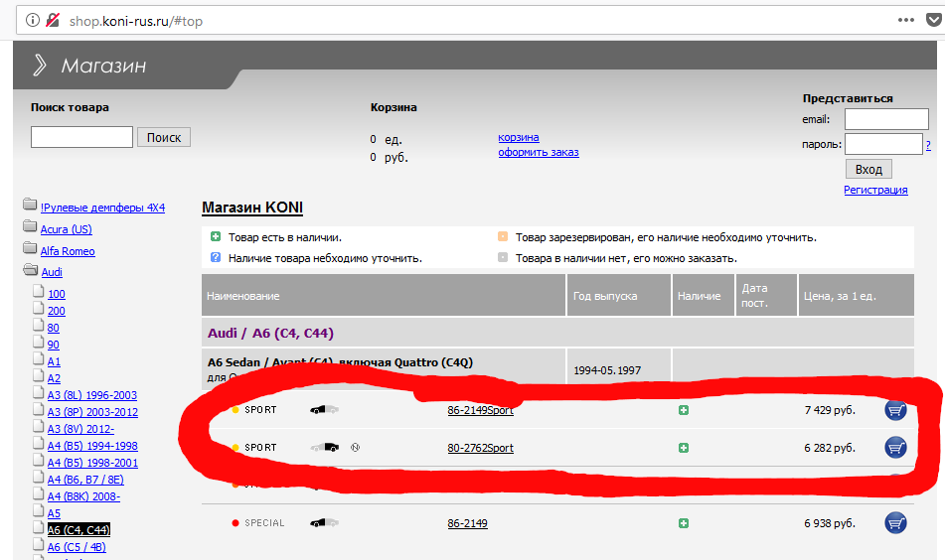This screenshot has height=560, width=945.
Task: Click the Вход login button
Action: 868,169
